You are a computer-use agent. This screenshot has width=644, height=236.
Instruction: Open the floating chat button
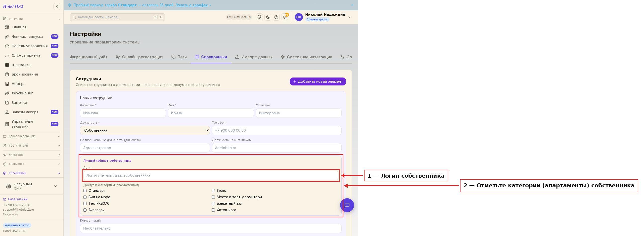coord(347,205)
